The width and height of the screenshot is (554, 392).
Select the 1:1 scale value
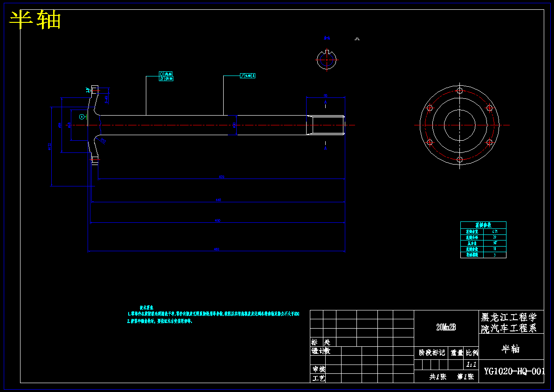point(471,364)
